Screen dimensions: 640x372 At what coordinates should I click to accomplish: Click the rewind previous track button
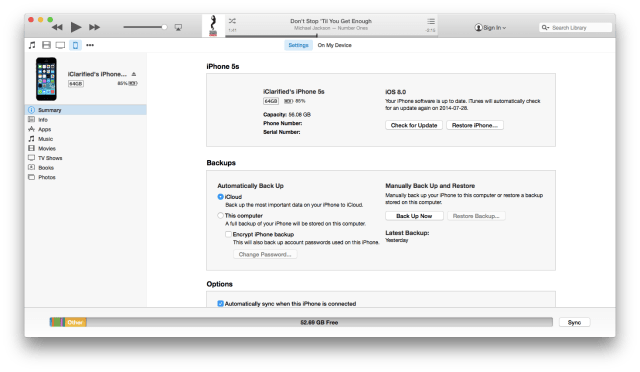(x=57, y=27)
